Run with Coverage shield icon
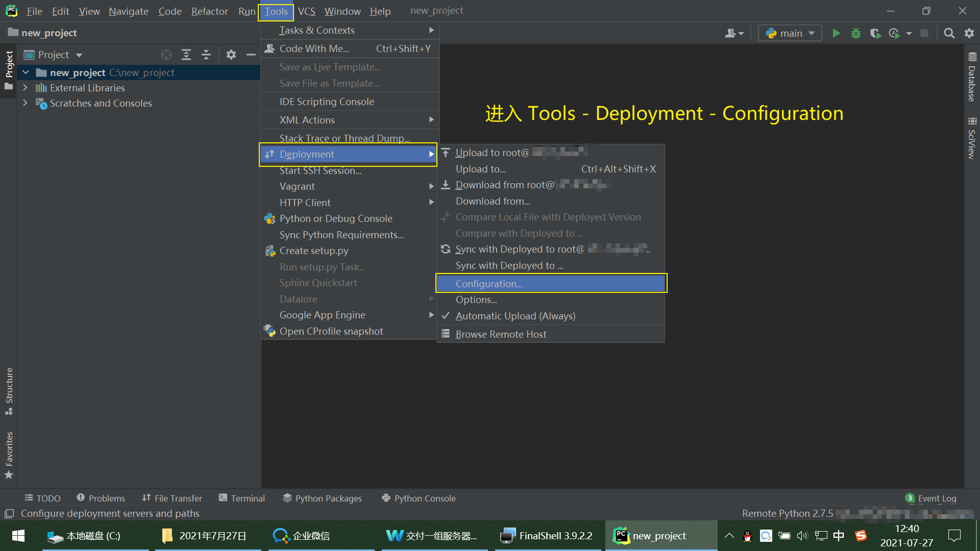The height and width of the screenshot is (551, 980). coord(875,34)
